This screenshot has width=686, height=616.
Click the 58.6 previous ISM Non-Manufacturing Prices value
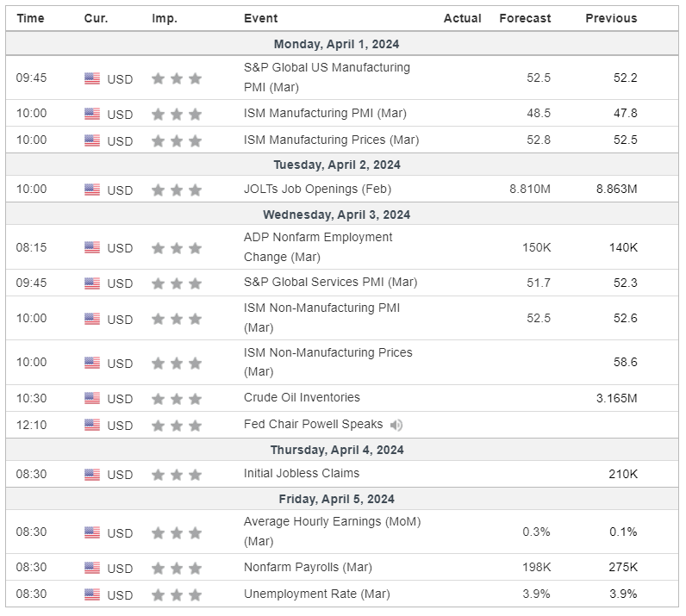[x=625, y=362]
